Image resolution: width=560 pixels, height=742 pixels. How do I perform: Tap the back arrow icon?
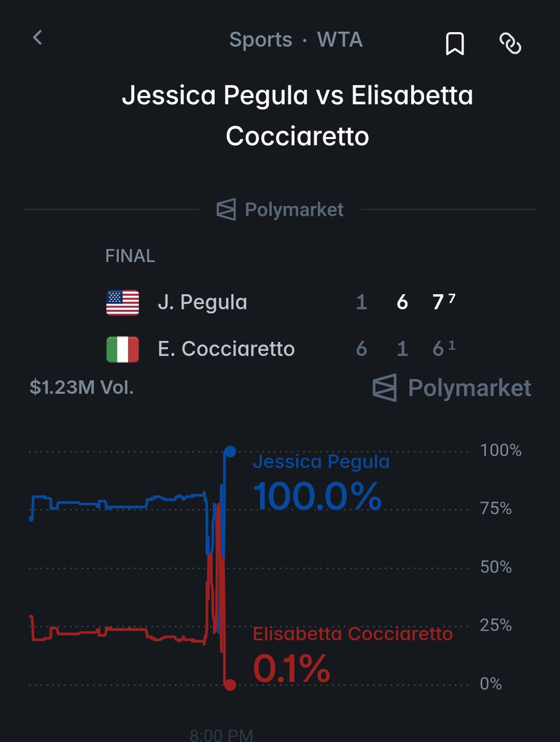click(38, 38)
